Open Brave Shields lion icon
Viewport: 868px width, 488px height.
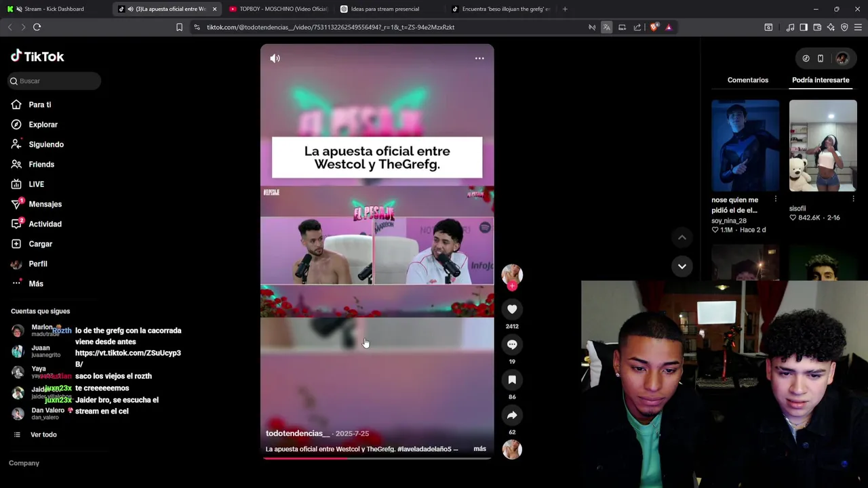[x=654, y=27]
